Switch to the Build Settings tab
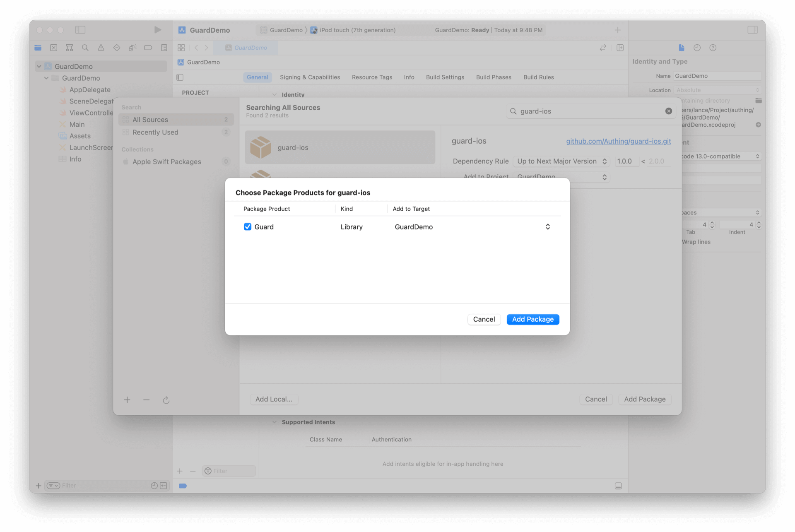 click(445, 77)
